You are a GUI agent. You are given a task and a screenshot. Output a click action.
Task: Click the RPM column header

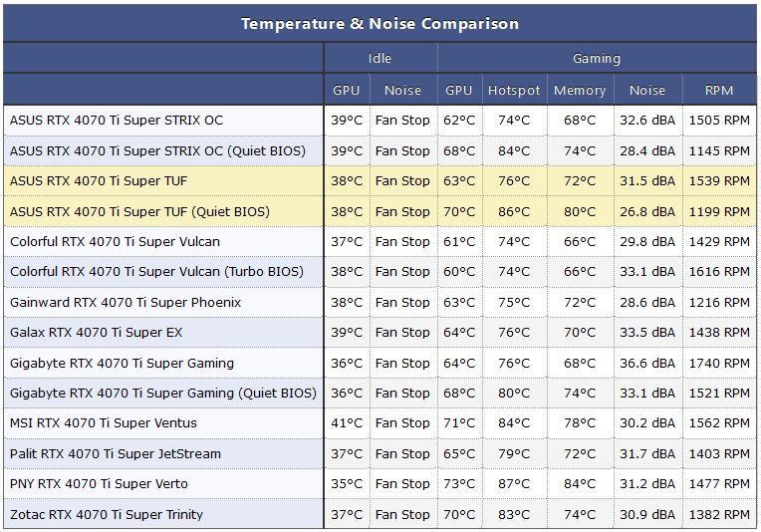coord(719,90)
